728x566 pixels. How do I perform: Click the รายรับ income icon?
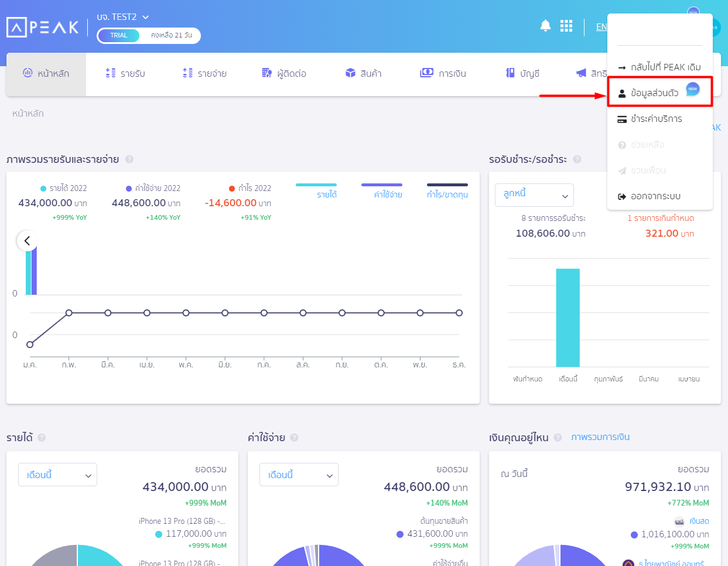tap(111, 73)
